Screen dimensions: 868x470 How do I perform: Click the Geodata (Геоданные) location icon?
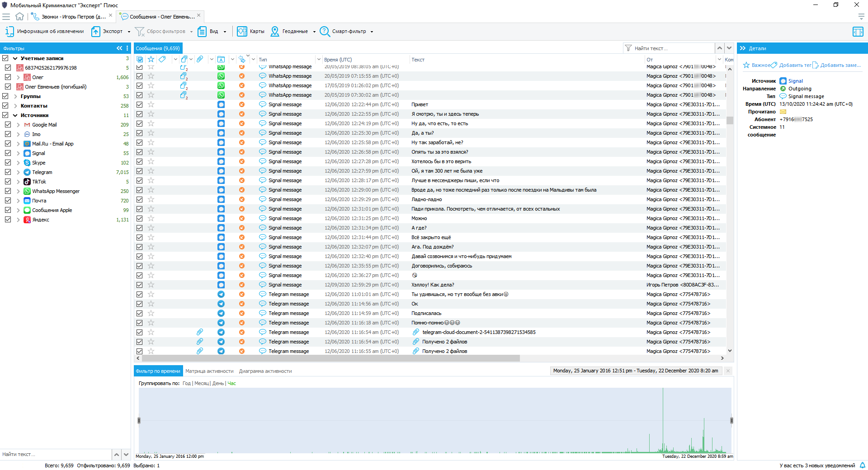[275, 31]
